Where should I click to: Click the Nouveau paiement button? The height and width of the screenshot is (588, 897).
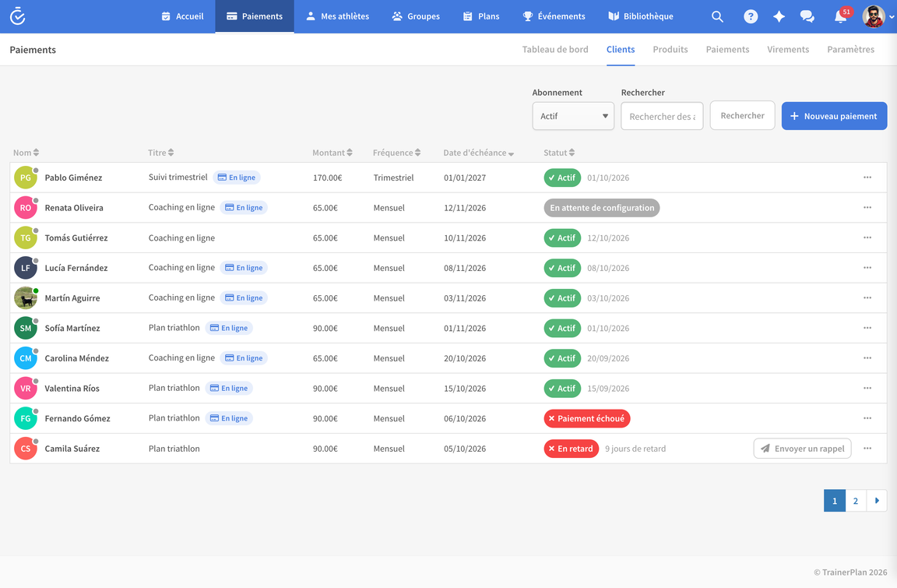[x=834, y=116]
